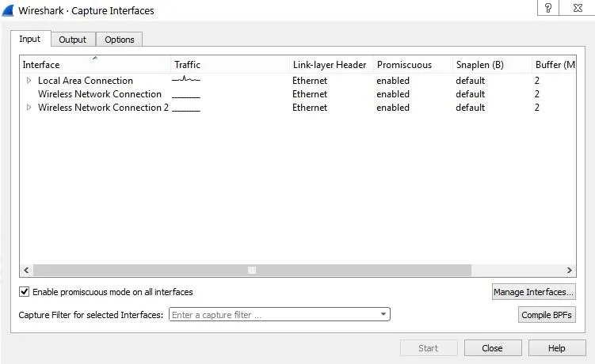595x364 pixels.
Task: Expand the Wireless Network Connection 2 row
Action: [x=29, y=108]
